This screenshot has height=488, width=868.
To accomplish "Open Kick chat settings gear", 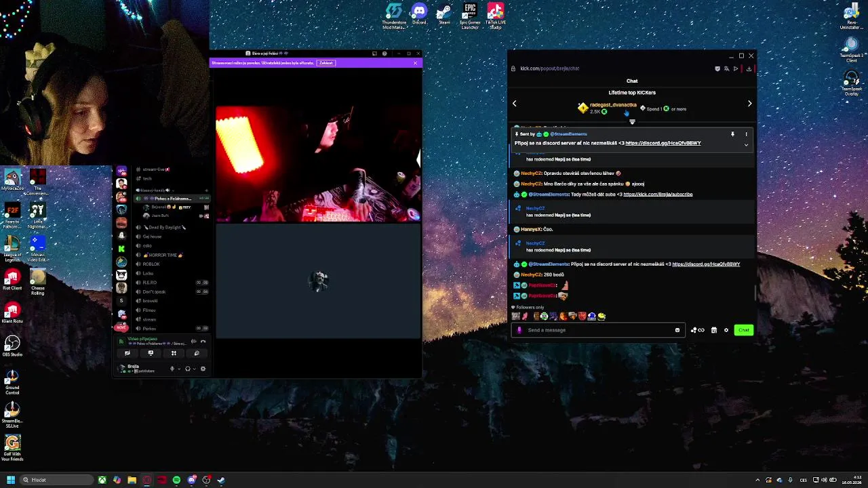I will pyautogui.click(x=726, y=330).
